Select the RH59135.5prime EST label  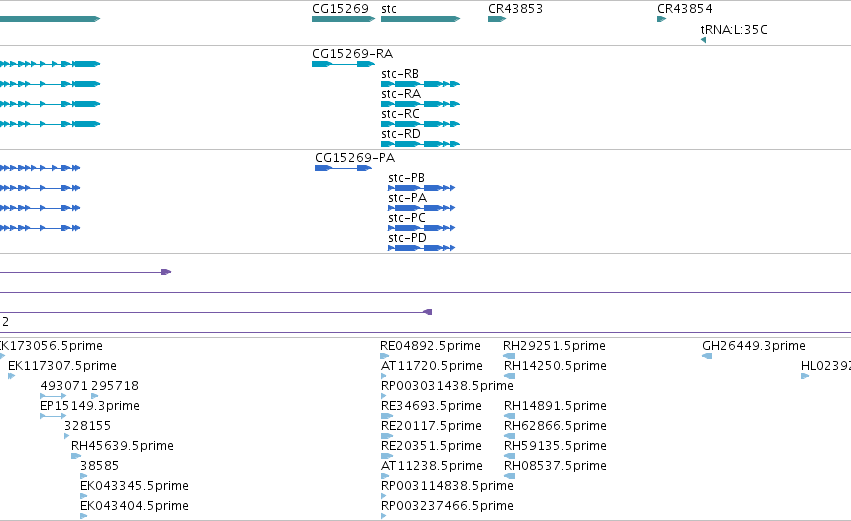coord(555,446)
